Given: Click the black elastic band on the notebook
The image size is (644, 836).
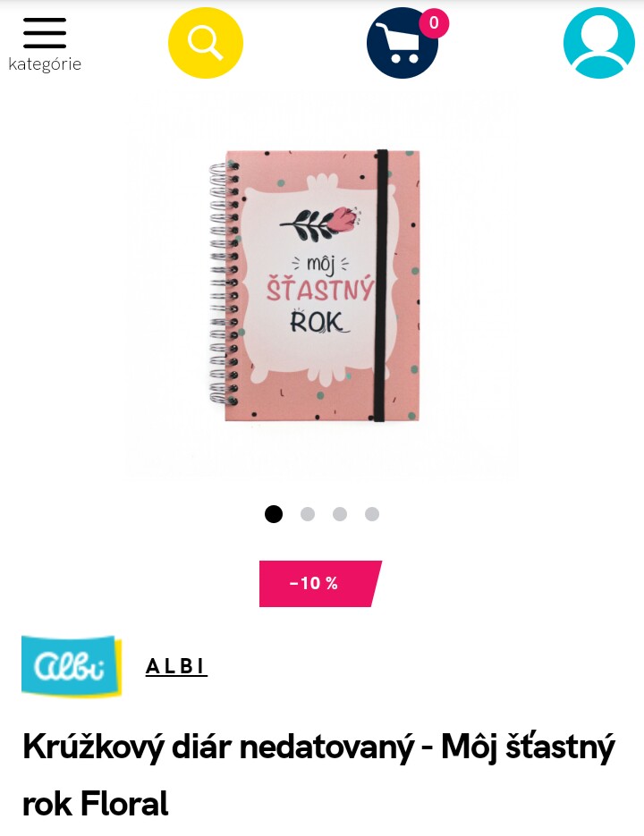Looking at the screenshot, I should point(380,285).
